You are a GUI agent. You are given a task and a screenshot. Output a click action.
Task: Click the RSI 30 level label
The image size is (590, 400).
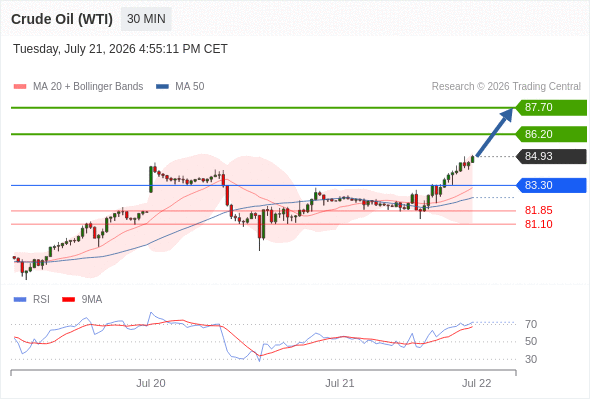pyautogui.click(x=531, y=359)
